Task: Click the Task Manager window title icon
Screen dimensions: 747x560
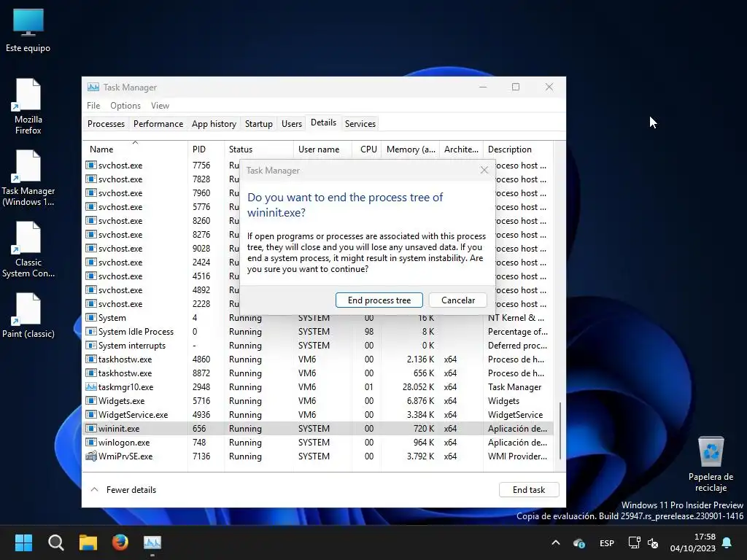Action: [93, 87]
